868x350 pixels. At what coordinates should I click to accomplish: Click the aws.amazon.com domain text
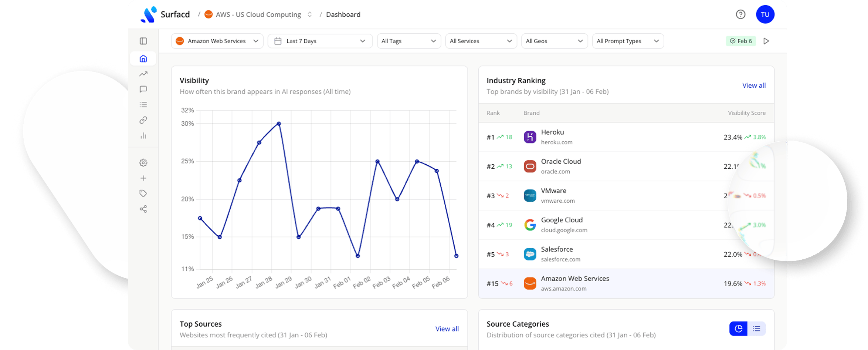564,289
